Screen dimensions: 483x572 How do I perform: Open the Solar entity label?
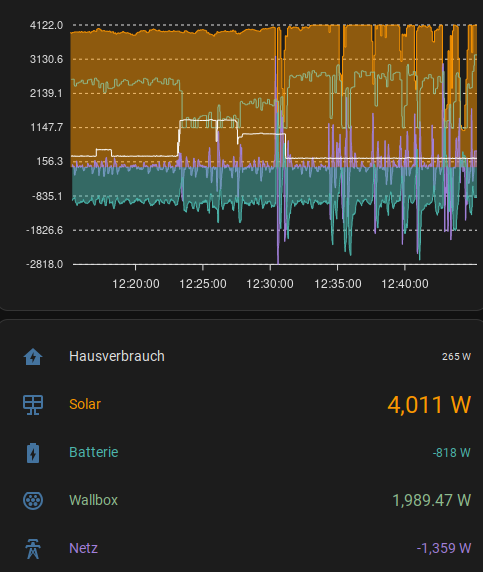pos(85,404)
